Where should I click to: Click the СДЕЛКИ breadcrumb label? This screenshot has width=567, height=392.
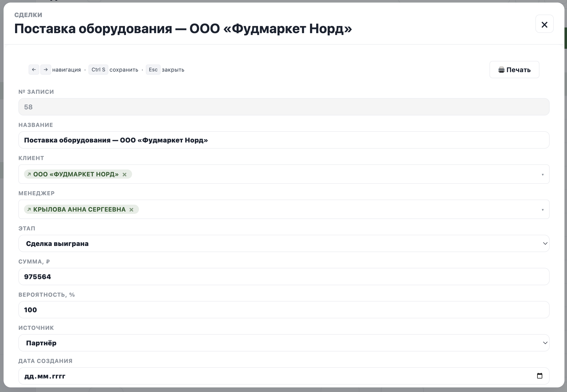(x=28, y=15)
